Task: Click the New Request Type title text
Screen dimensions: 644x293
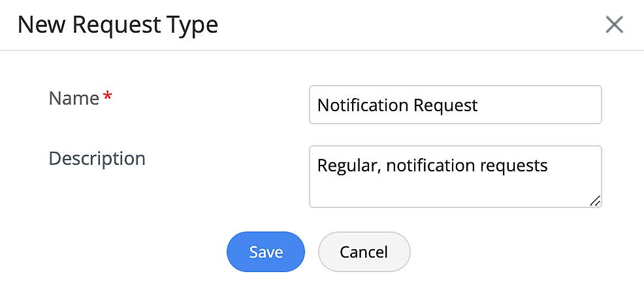Action: [x=118, y=25]
